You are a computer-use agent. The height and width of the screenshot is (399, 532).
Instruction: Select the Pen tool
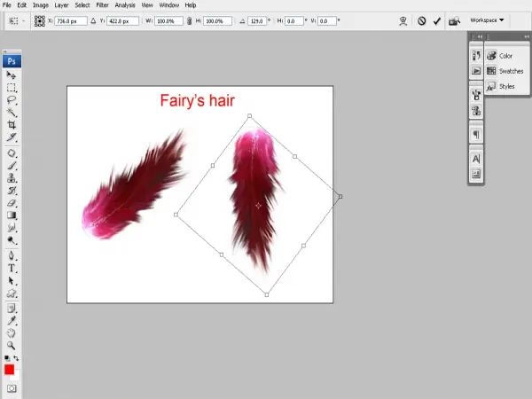(12, 255)
